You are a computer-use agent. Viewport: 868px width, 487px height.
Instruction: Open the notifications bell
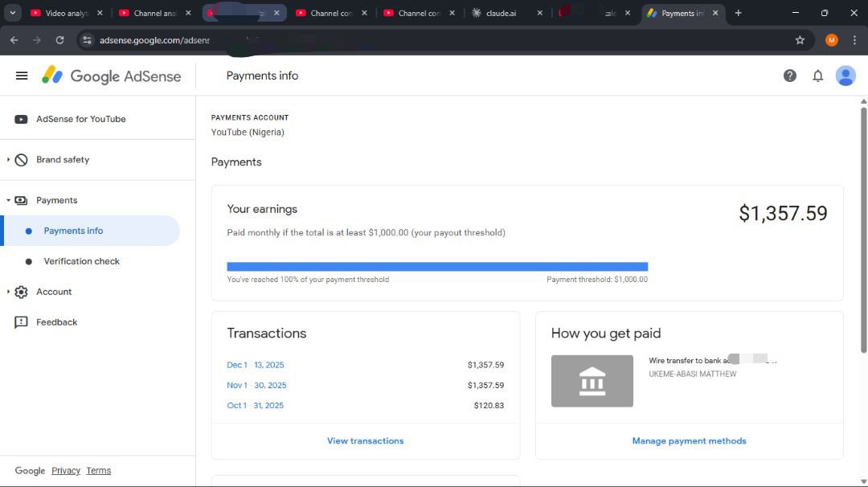click(817, 76)
